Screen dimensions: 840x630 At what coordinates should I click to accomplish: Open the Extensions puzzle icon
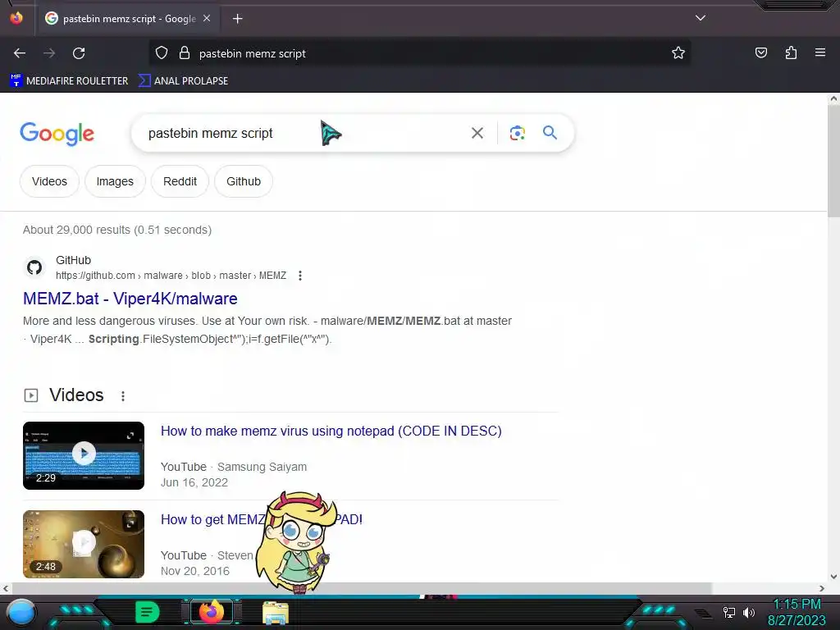[x=791, y=52]
